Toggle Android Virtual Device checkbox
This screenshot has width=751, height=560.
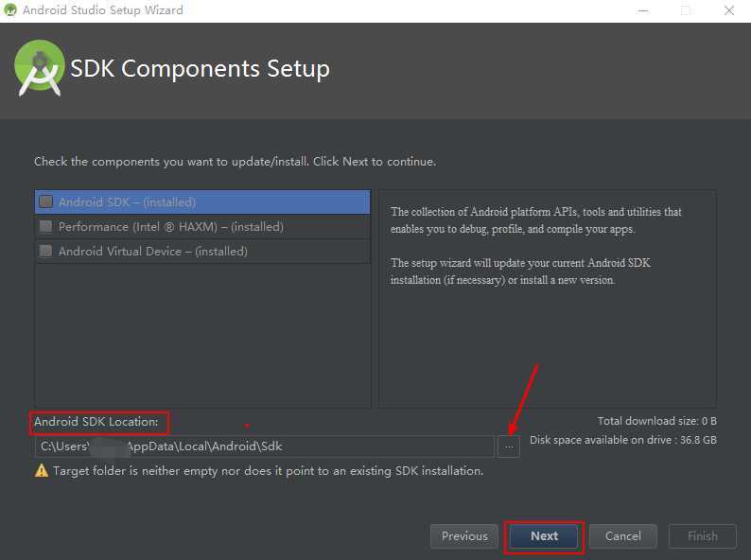point(46,251)
